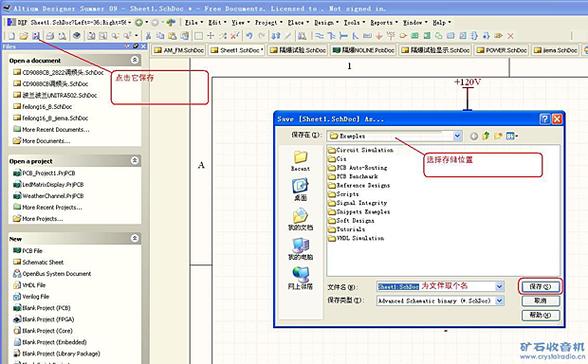Expand the save location Examples dropdown

[457, 136]
